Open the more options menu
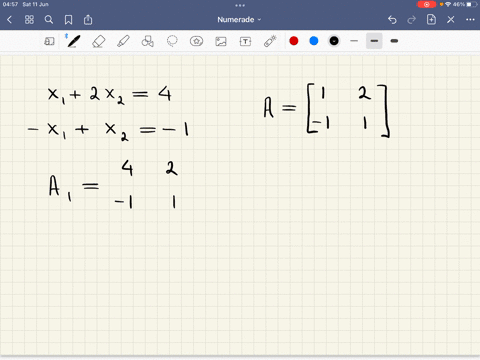 coord(470,20)
